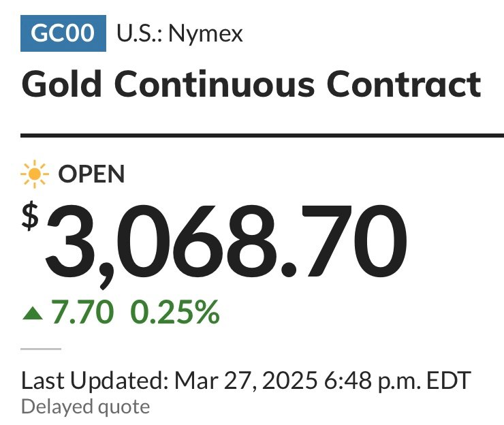The height and width of the screenshot is (425, 504).
Task: Click the Mar 27, 2025 date
Action: (x=247, y=381)
